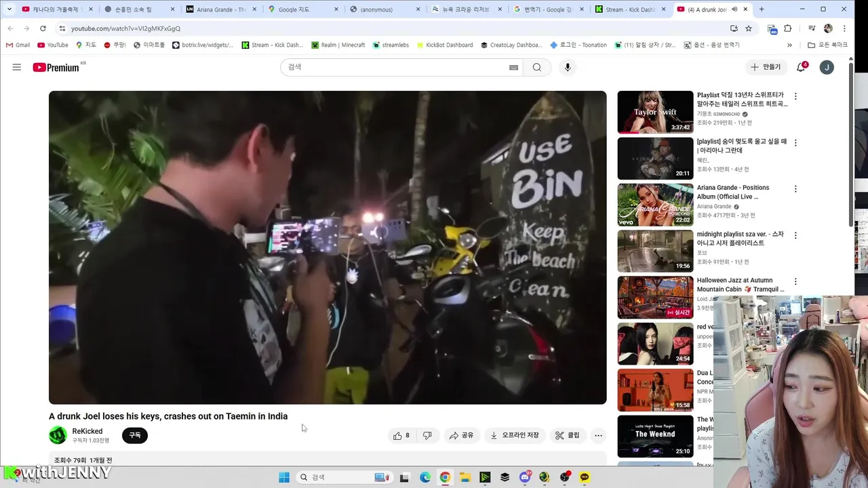Open the Chrome profile avatar
The image size is (868, 488).
coord(828,28)
